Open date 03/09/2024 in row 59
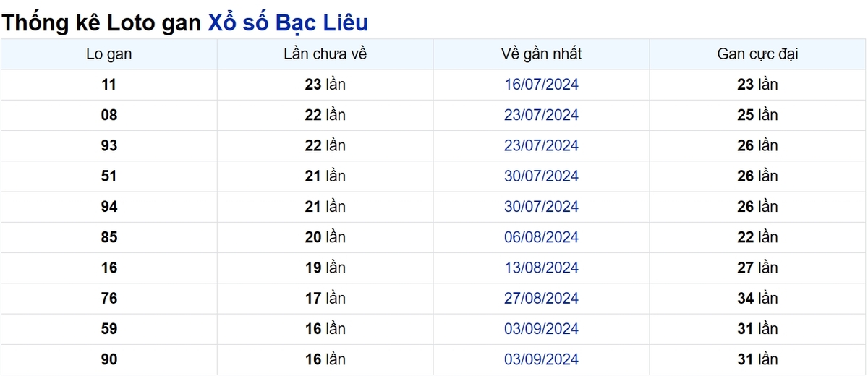This screenshot has height=376, width=868. (541, 328)
